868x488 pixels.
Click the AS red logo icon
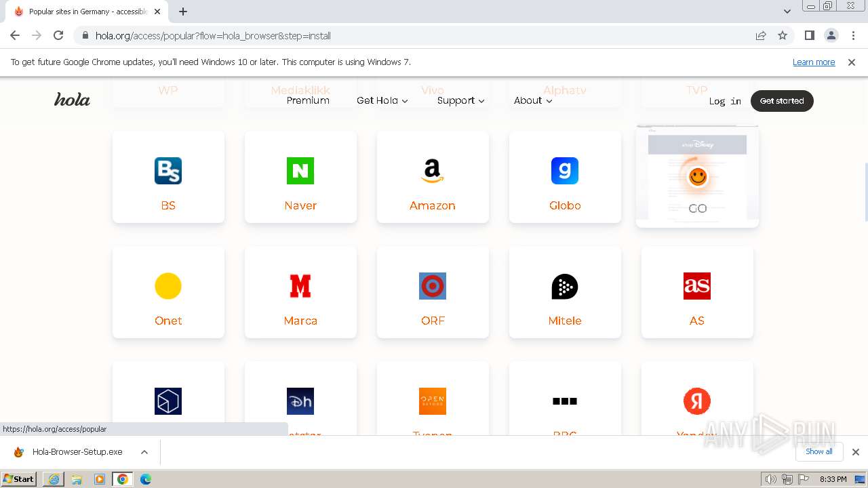coord(697,286)
